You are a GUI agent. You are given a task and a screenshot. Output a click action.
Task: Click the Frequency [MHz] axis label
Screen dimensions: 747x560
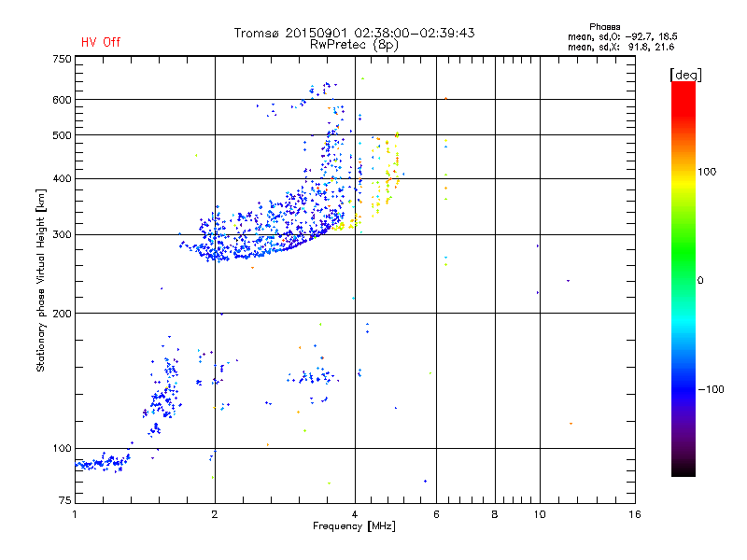pyautogui.click(x=354, y=526)
